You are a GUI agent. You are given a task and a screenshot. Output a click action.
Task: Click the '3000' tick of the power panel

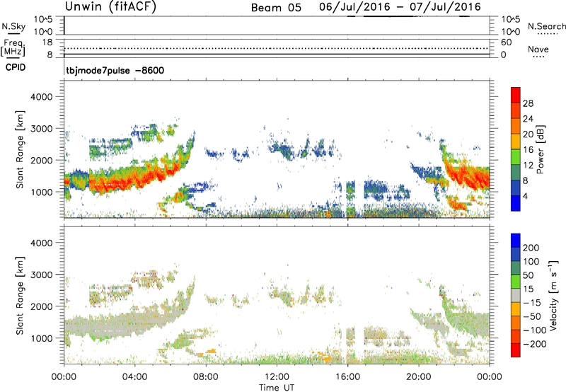point(41,129)
